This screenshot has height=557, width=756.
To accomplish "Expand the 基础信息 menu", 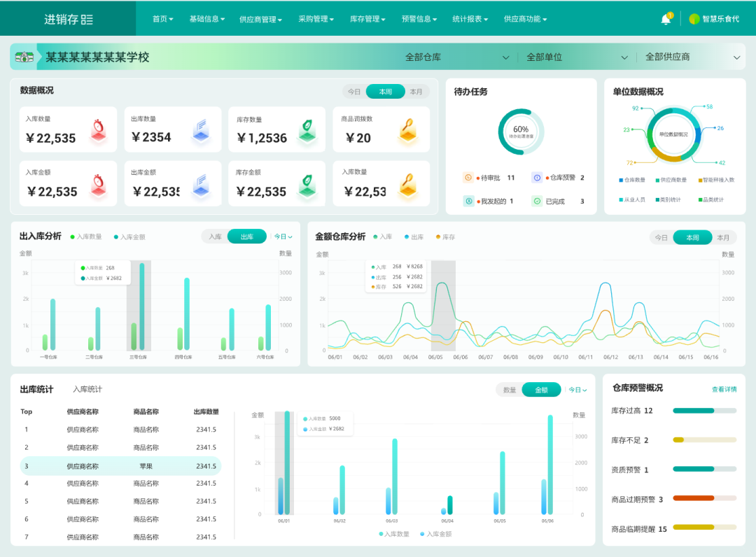I will [x=206, y=19].
